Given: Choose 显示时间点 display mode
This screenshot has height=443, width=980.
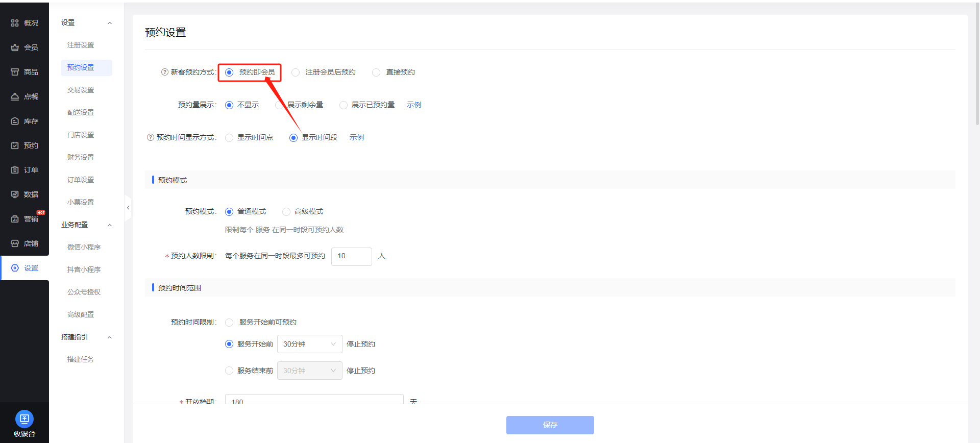Looking at the screenshot, I should (229, 138).
